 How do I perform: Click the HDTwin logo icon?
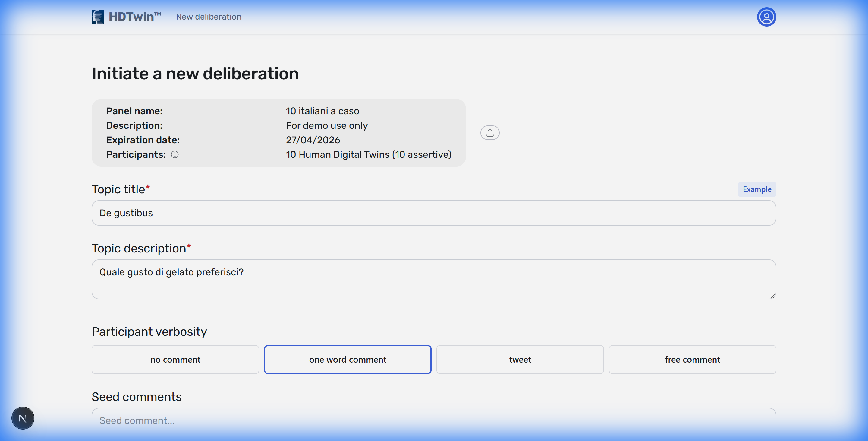click(x=97, y=17)
